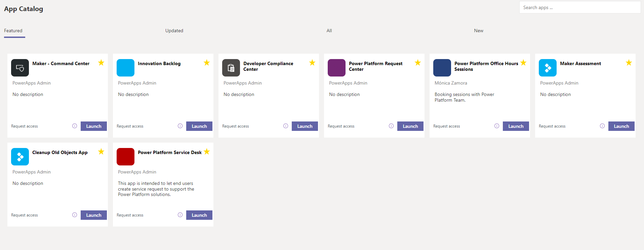Viewport: 644px width, 250px height.
Task: Click the Cleanup Old Objects App icon
Action: (20, 156)
